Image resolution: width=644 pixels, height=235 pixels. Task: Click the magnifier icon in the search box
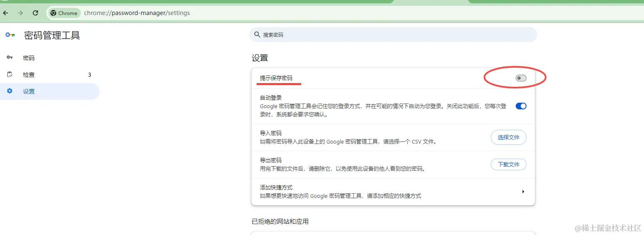[x=257, y=35]
